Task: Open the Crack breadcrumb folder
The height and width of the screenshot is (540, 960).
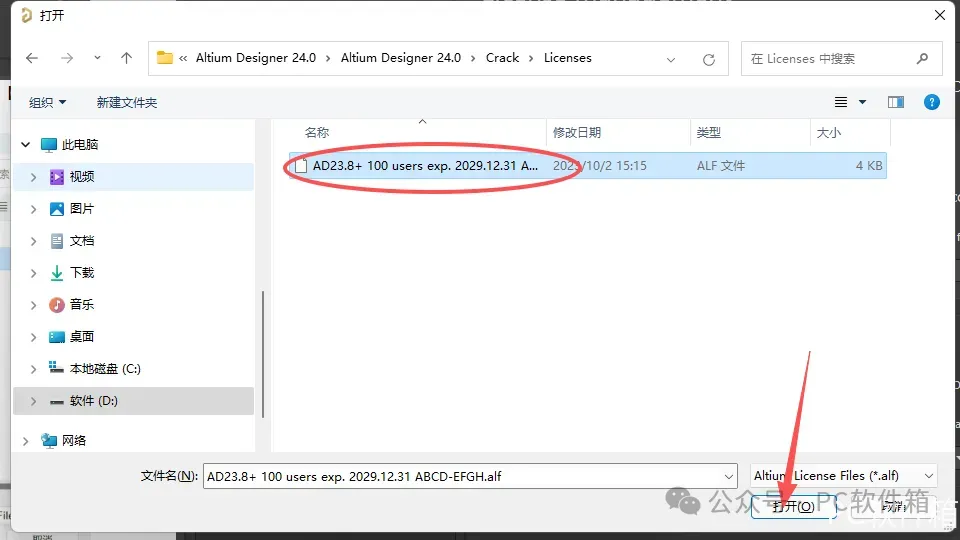Action: point(502,58)
